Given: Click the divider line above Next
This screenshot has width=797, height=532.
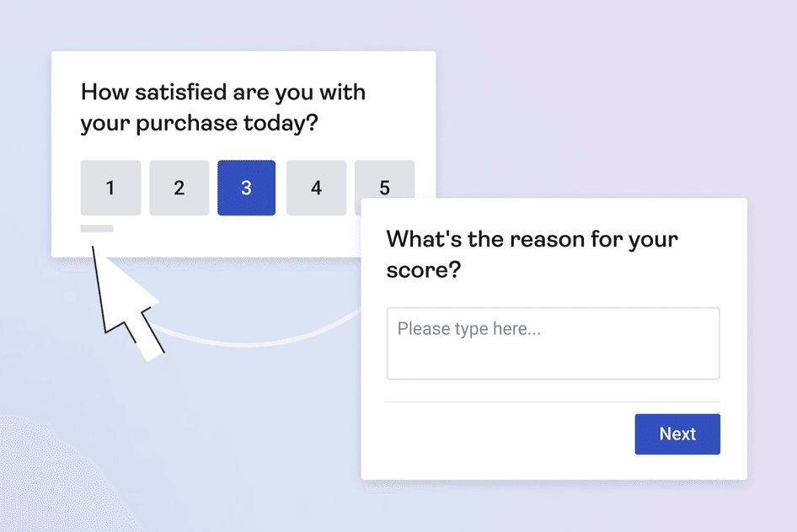Looking at the screenshot, I should coord(552,402).
